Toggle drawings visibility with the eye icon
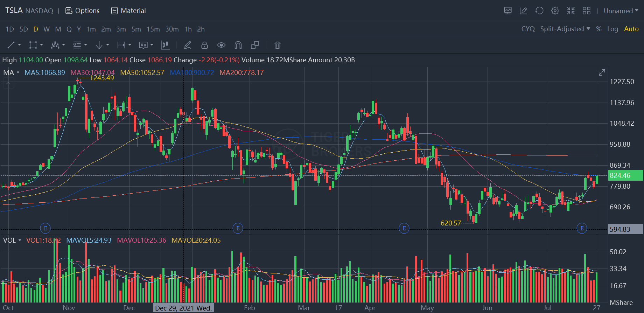The height and width of the screenshot is (313, 644). (221, 45)
